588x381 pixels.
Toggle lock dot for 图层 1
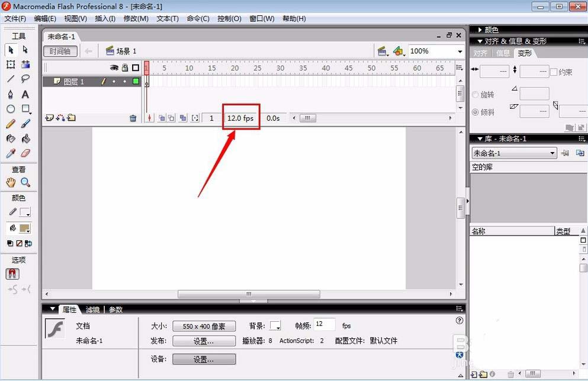[125, 81]
